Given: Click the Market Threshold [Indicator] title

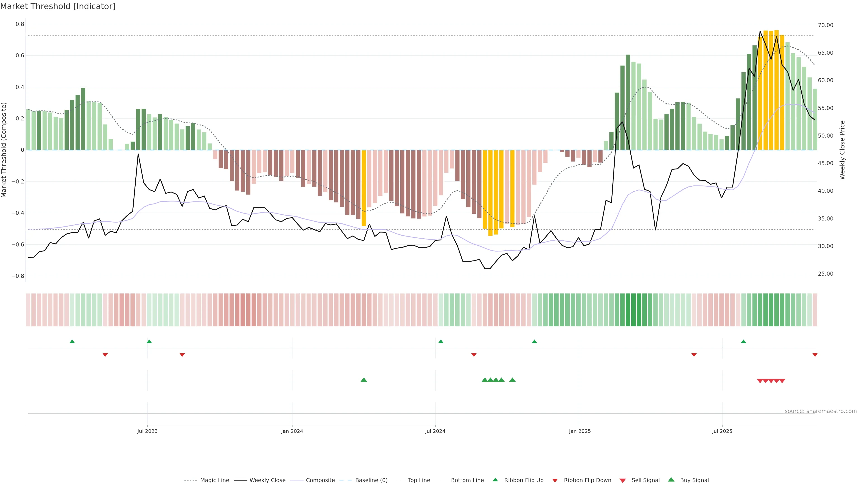Looking at the screenshot, I should click(x=58, y=6).
